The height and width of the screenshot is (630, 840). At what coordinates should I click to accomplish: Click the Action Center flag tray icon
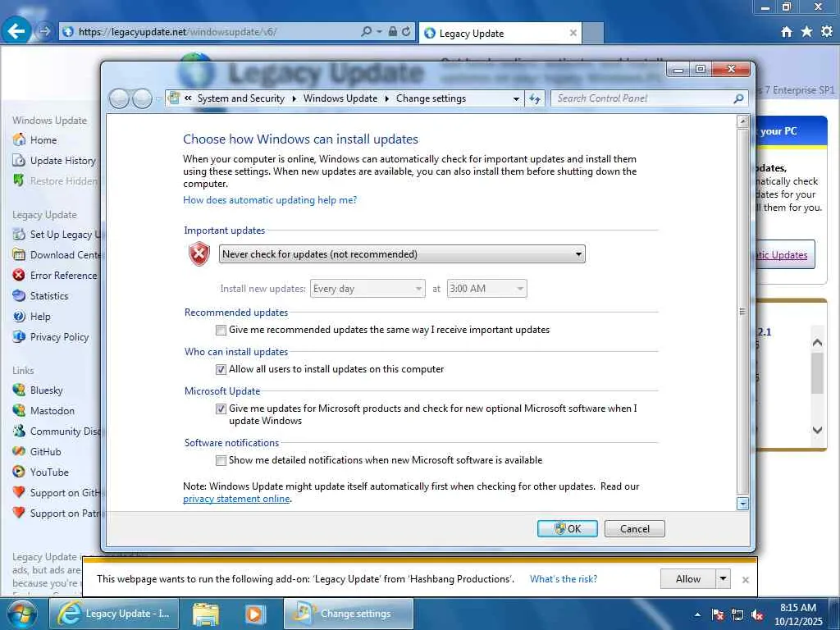(x=718, y=614)
